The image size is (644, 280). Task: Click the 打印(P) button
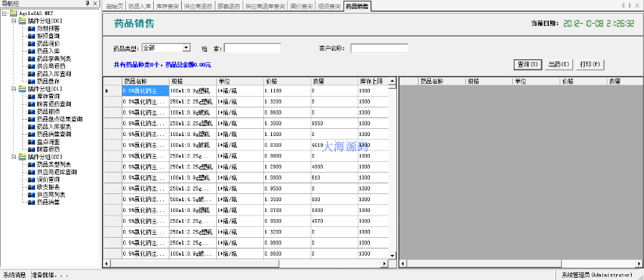tap(590, 64)
